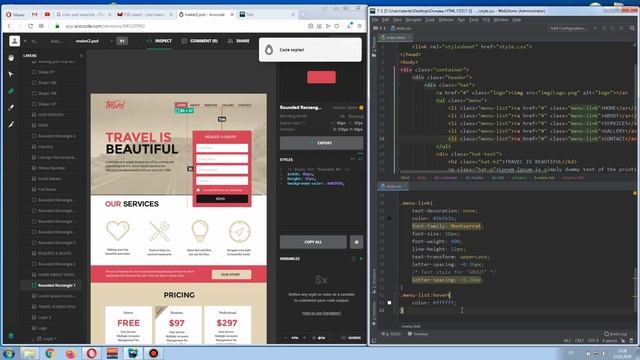Click the Send button in the design
The width and height of the screenshot is (640, 360).
click(x=222, y=198)
